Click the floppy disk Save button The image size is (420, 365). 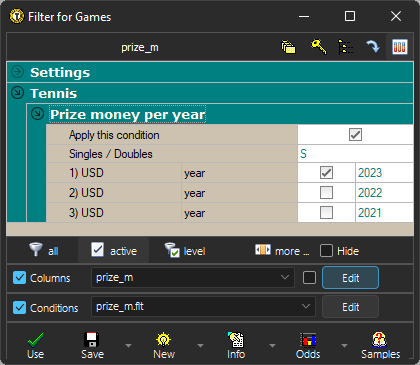click(x=92, y=346)
